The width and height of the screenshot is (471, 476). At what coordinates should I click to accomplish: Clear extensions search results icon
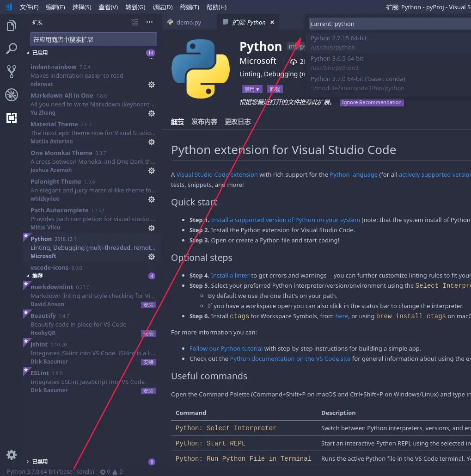click(135, 22)
